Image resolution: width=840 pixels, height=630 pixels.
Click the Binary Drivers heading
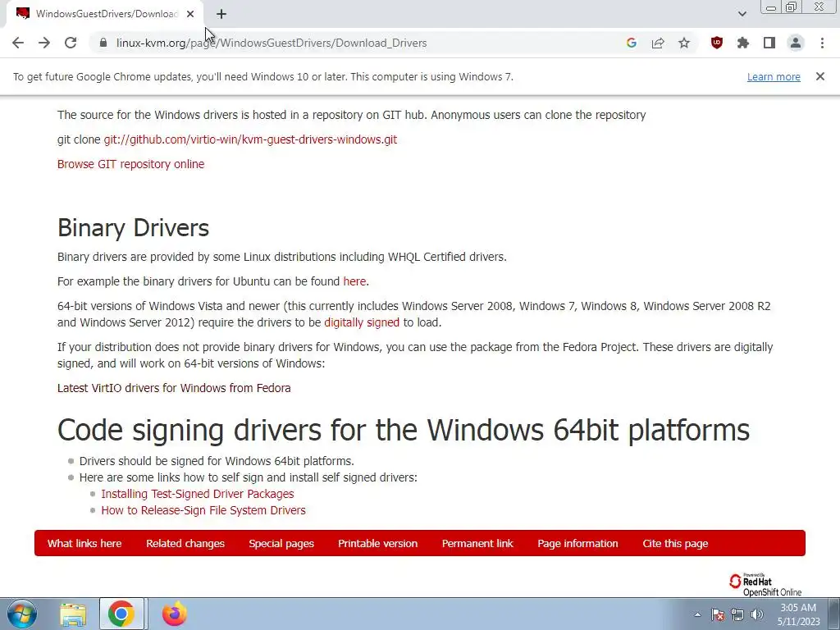[x=133, y=228]
